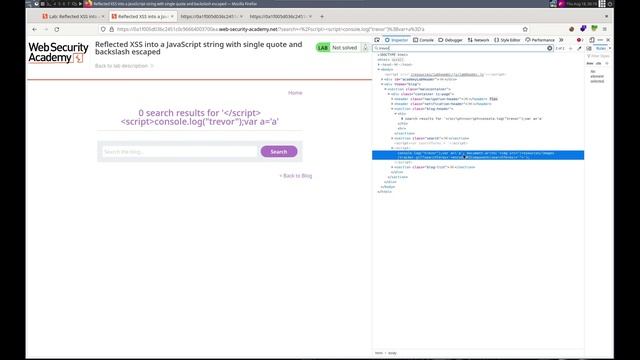Select the highlighted console.log script text node
Image resolution: width=640 pixels, height=360 pixels.
(x=478, y=155)
